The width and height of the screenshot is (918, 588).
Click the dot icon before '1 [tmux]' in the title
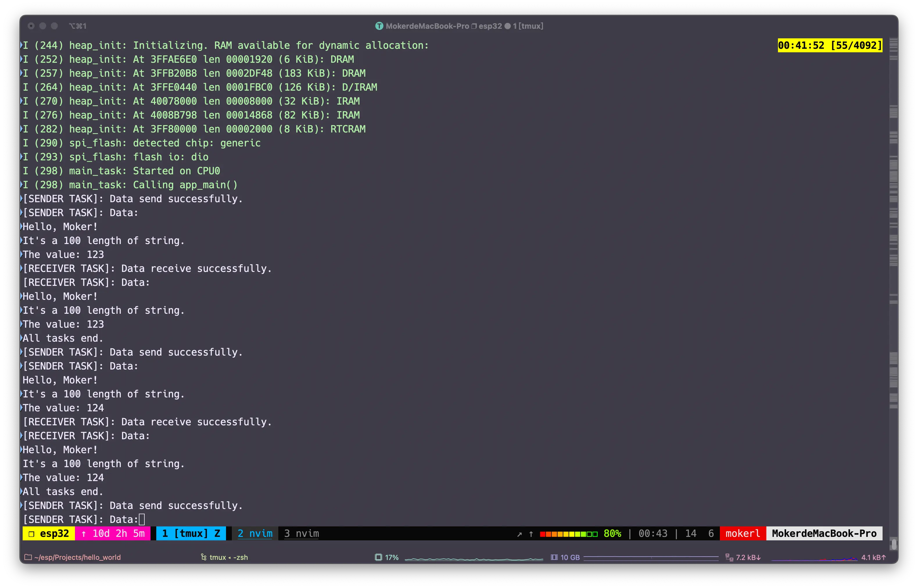508,26
